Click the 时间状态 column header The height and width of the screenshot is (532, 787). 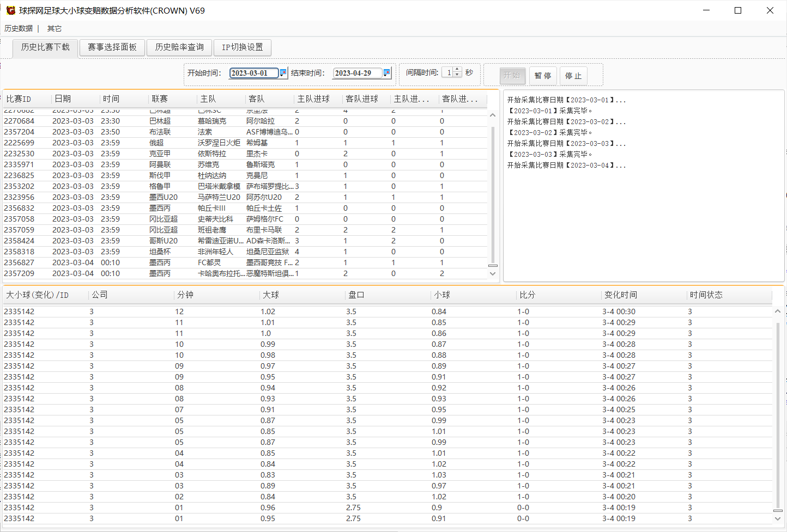[x=730, y=295]
